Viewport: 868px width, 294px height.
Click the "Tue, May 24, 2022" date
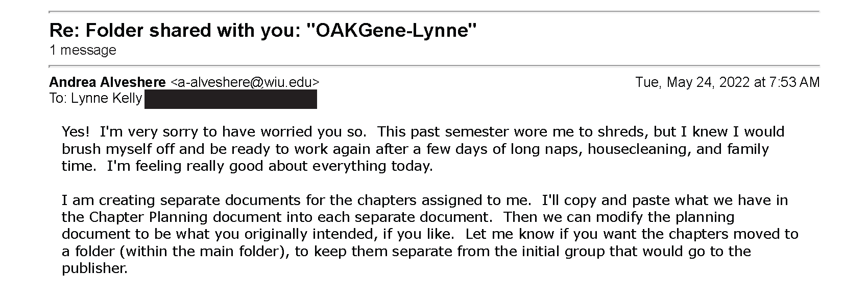[x=692, y=82]
